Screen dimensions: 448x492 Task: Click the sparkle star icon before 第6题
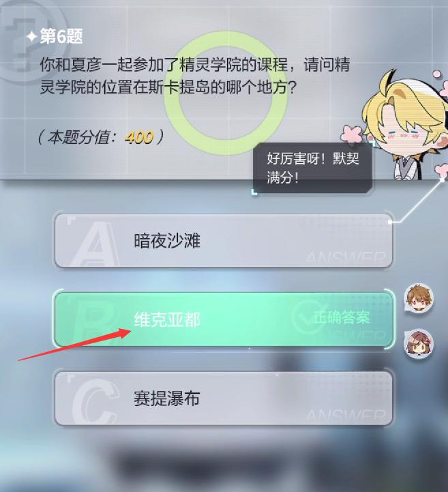pos(31,37)
